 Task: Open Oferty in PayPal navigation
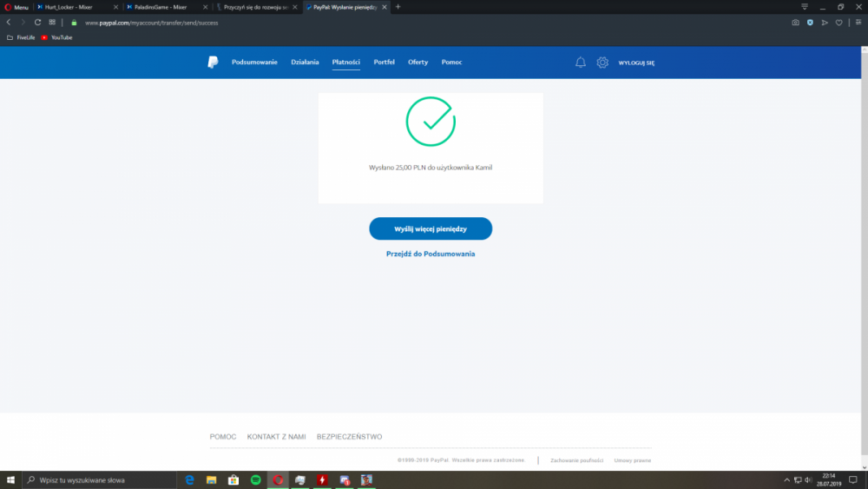pos(418,62)
